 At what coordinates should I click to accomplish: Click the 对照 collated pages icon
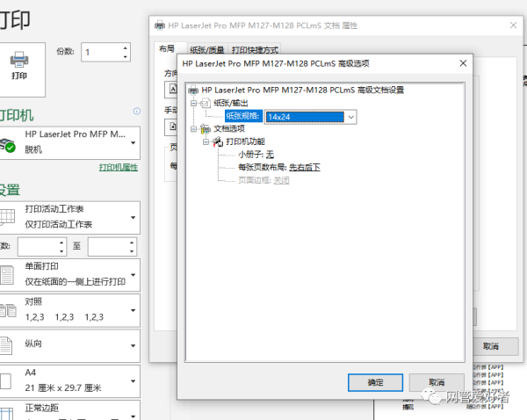tap(8, 310)
